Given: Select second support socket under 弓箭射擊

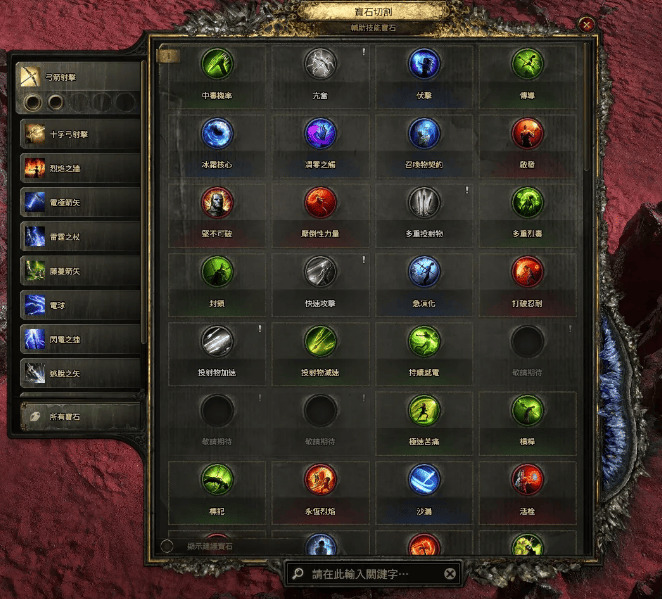Looking at the screenshot, I should pos(55,102).
